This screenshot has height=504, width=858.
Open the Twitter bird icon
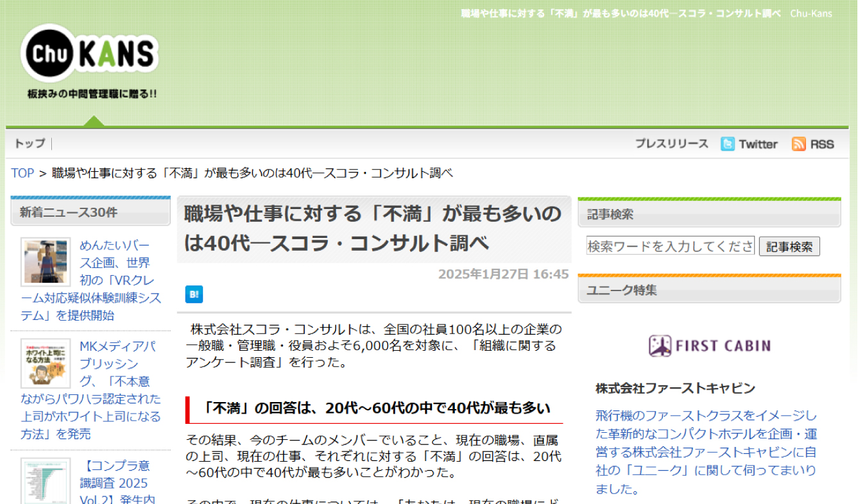(727, 144)
